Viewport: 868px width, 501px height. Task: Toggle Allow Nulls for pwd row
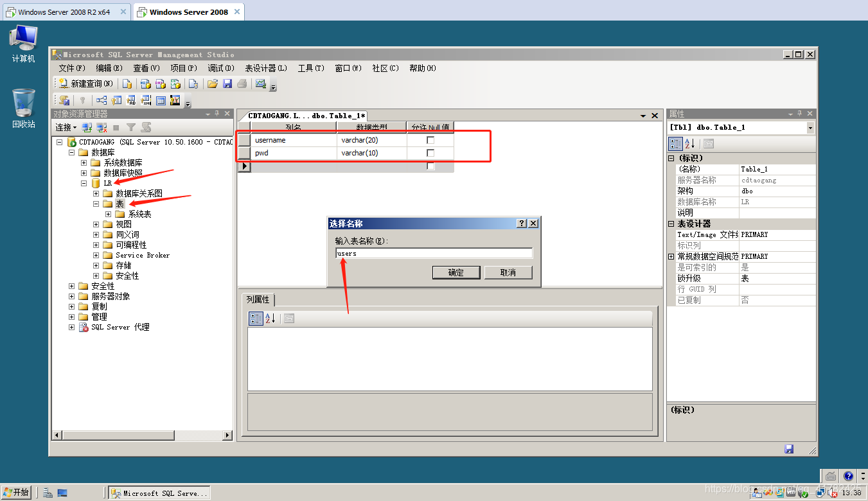[430, 153]
